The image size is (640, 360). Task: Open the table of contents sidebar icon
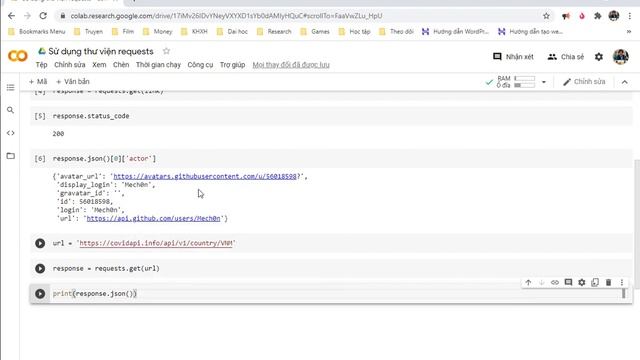pos(11,87)
